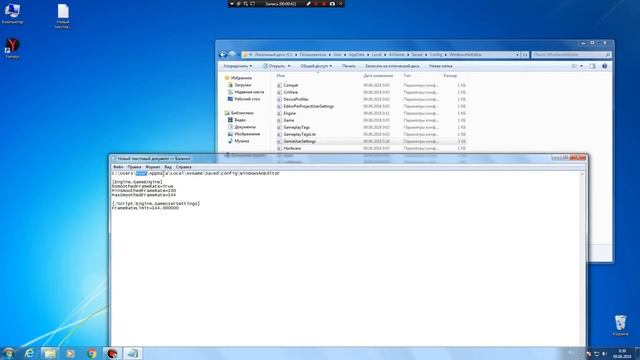This screenshot has height=360, width=640.
Task: Select the Engine config file
Action: click(289, 113)
